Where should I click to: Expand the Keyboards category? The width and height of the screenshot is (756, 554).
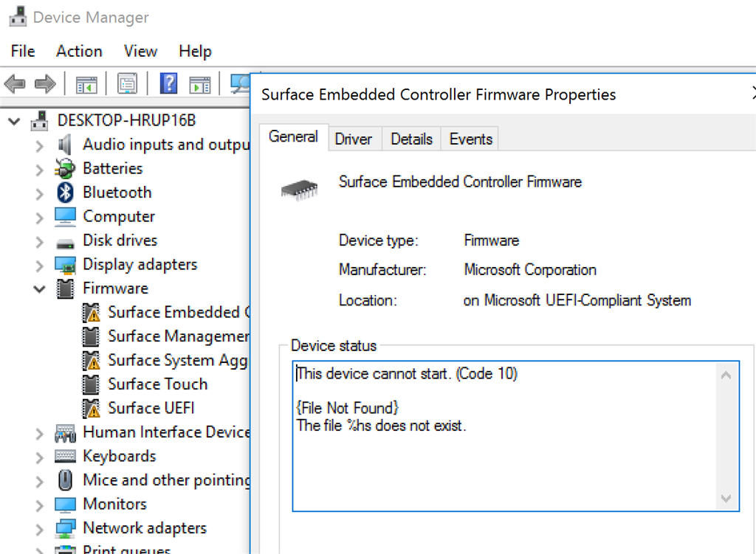[40, 457]
